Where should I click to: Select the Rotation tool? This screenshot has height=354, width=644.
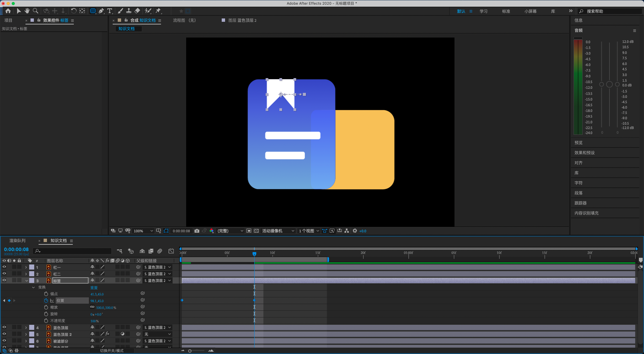pyautogui.click(x=73, y=11)
